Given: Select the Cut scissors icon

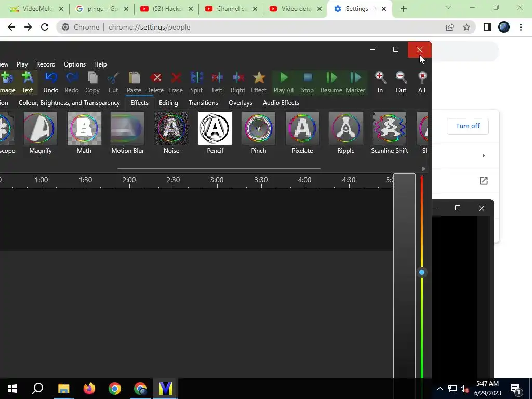Looking at the screenshot, I should click(113, 83).
